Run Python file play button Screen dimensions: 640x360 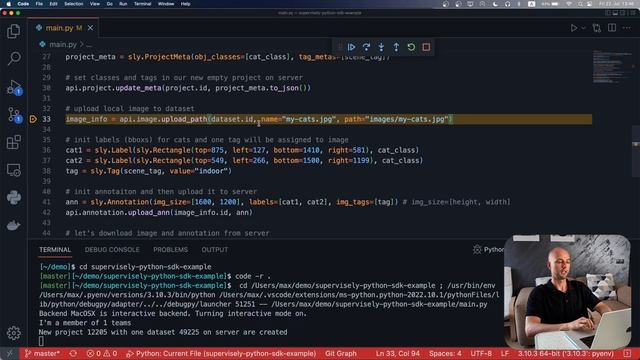click(573, 28)
